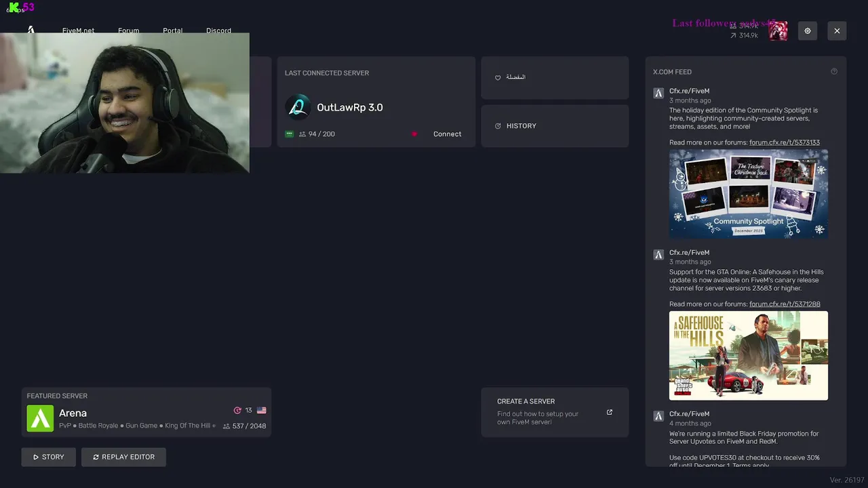Screen dimensions: 868x488
Task: Launch STORY mode button
Action: point(49,457)
